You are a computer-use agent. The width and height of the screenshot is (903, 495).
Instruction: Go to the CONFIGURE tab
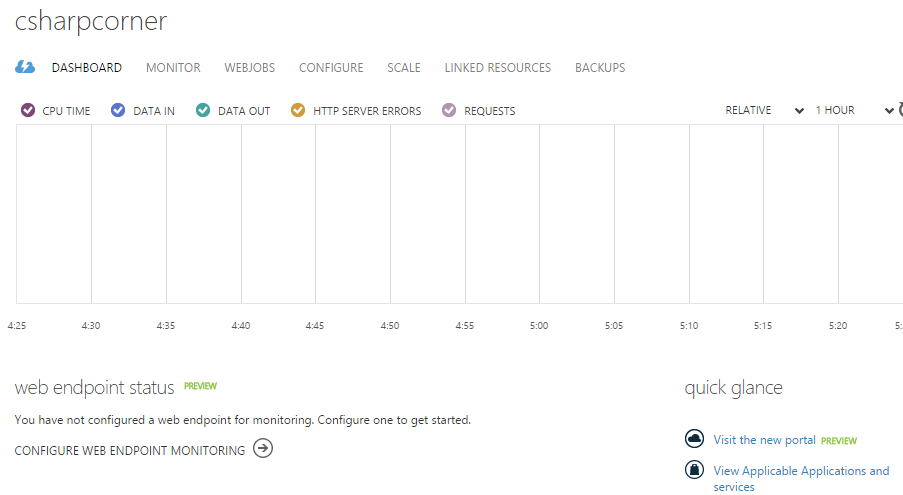click(331, 68)
